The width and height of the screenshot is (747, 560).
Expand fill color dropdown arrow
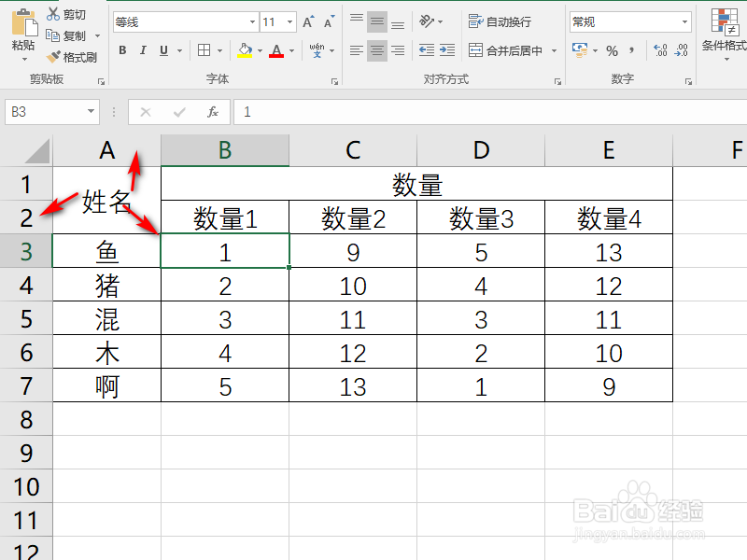(x=261, y=50)
